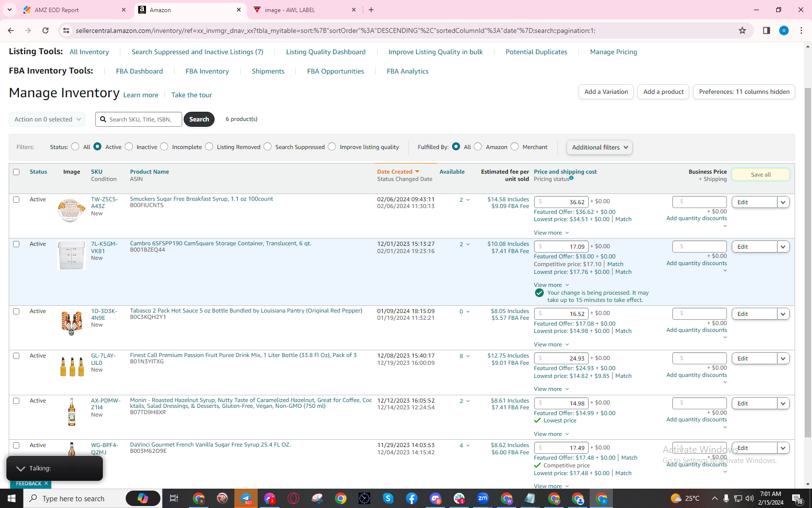The height and width of the screenshot is (508, 812).
Task: Open the browser side panel
Action: [x=767, y=30]
